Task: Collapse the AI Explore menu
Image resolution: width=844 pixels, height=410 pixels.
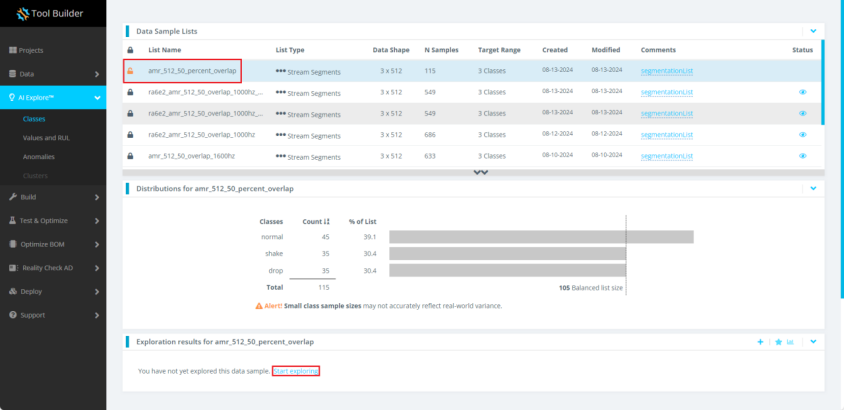Action: point(53,97)
